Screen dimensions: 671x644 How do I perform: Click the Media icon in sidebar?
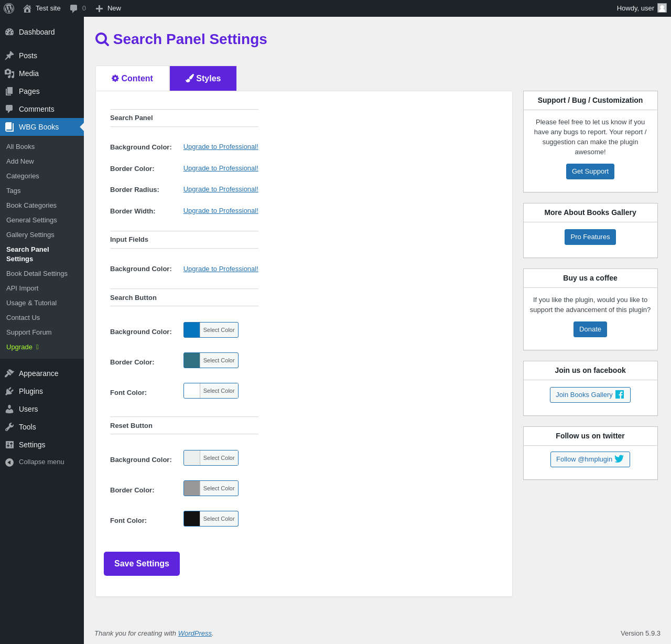9,73
